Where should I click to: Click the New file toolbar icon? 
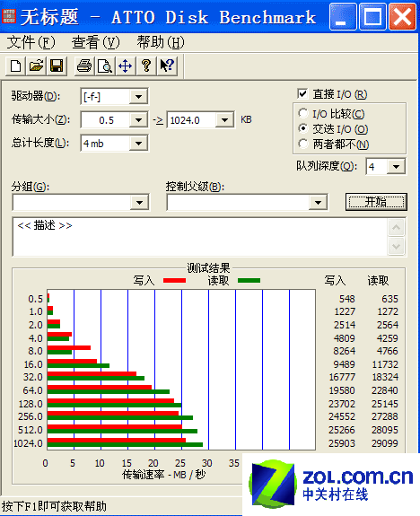[x=15, y=66]
